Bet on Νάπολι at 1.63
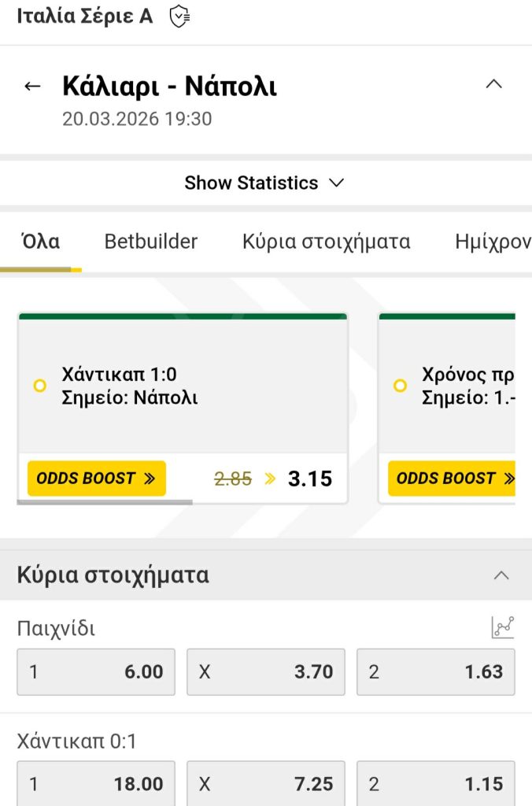Image resolution: width=532 pixels, height=806 pixels. 435,671
